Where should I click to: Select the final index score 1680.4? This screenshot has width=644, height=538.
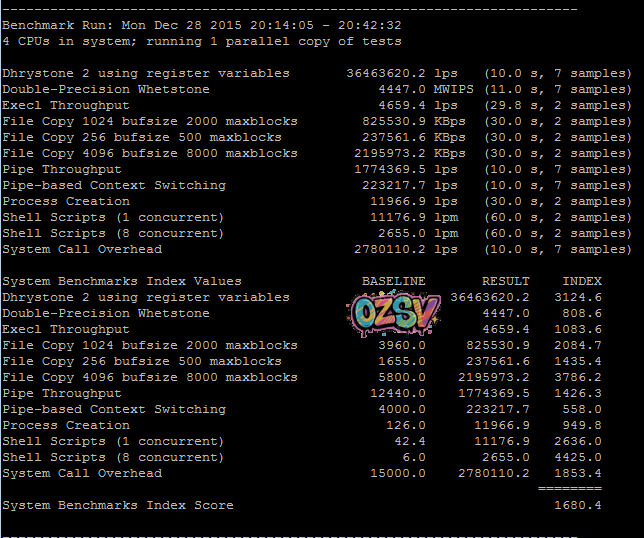tap(578, 505)
